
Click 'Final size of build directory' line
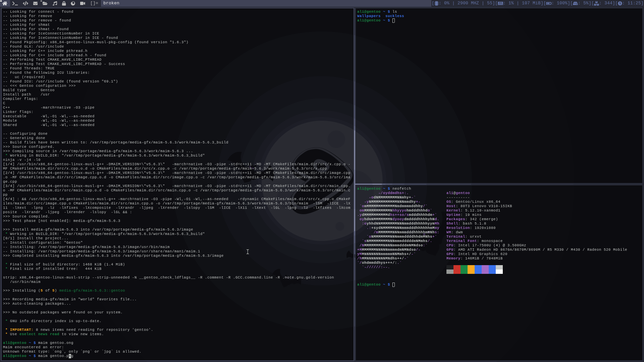coord(65,264)
